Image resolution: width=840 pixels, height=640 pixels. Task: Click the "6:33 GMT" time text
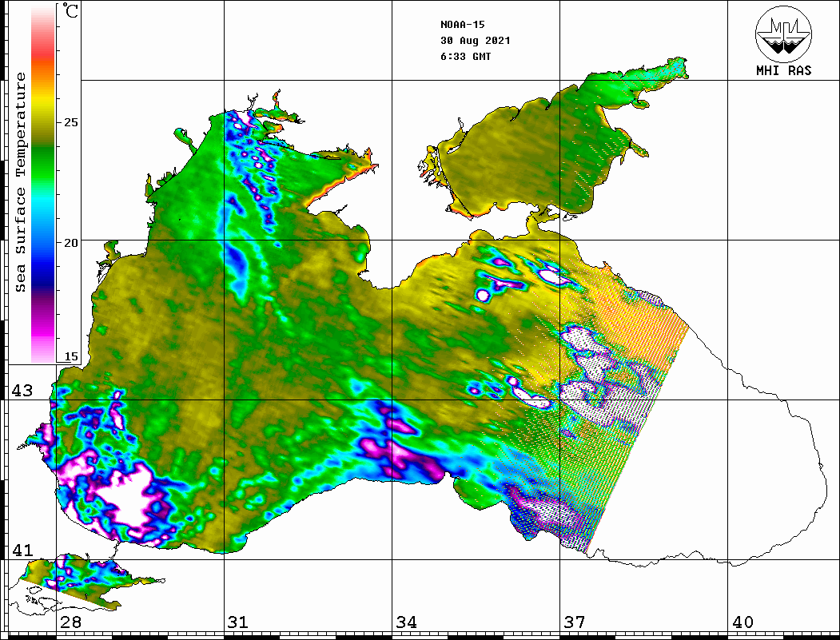[x=465, y=57]
